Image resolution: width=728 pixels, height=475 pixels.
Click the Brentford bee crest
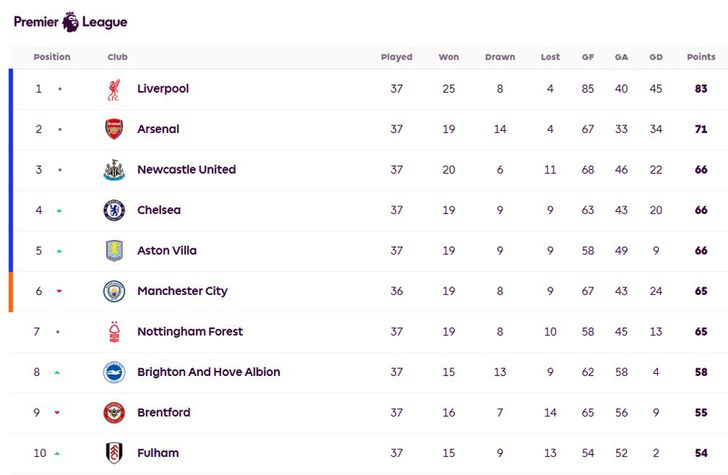114,412
